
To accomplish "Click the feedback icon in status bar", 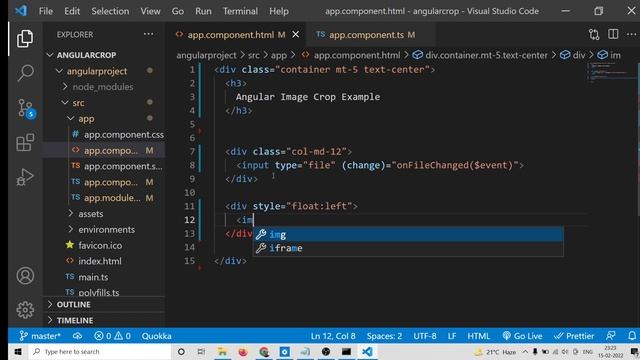I will click(x=611, y=336).
